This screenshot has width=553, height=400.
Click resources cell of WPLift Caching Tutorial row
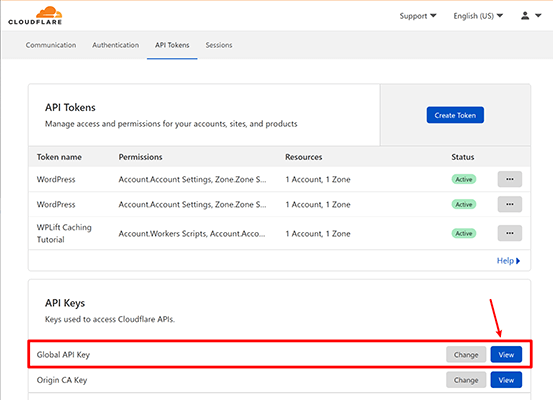tap(318, 234)
